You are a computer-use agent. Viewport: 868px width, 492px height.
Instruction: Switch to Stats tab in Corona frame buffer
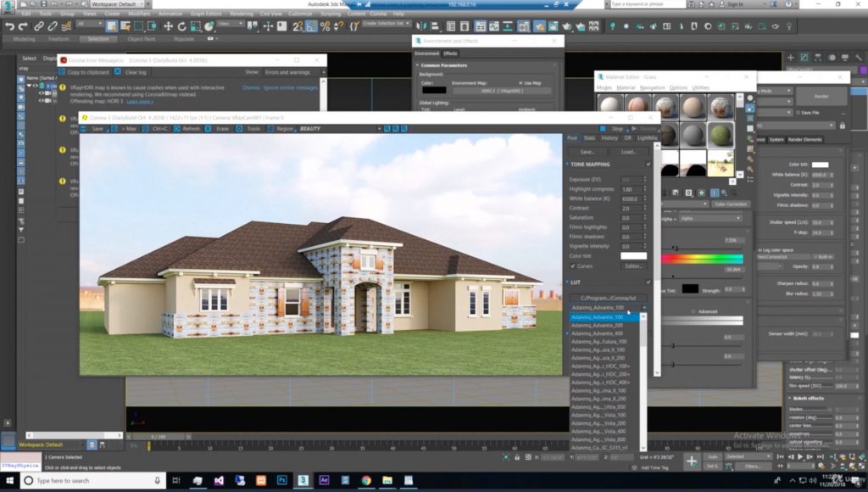tap(590, 138)
